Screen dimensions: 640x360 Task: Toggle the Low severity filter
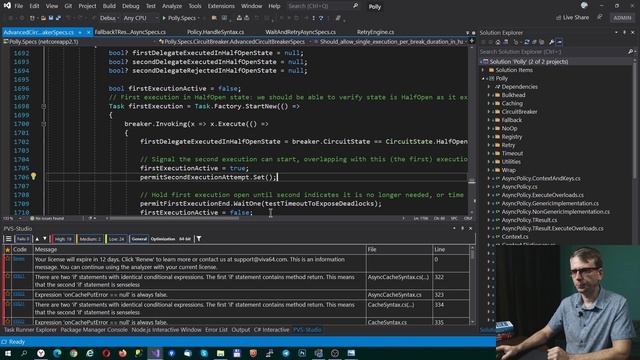116,239
